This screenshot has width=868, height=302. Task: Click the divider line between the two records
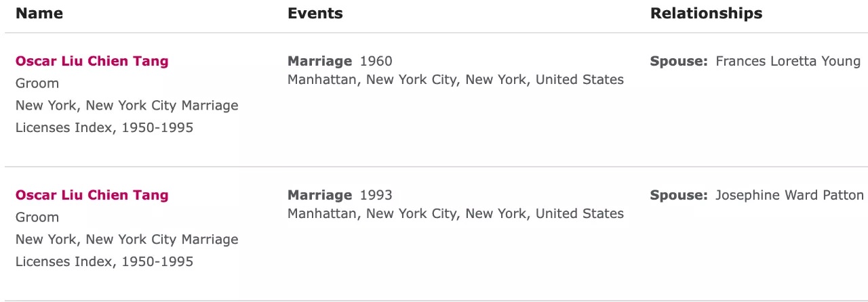click(434, 167)
